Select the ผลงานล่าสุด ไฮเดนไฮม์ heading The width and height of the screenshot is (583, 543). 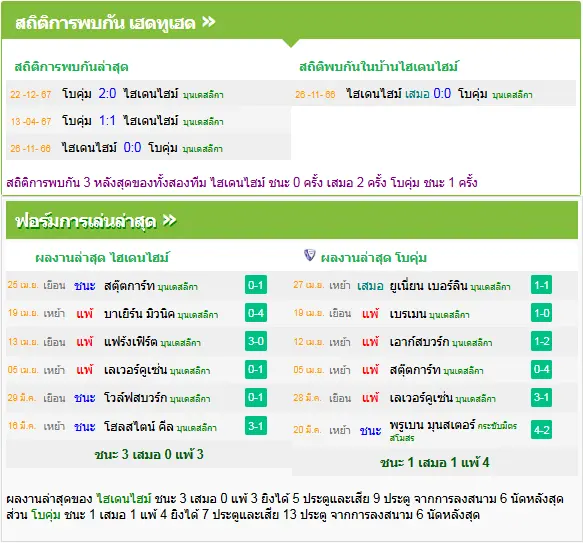(102, 257)
